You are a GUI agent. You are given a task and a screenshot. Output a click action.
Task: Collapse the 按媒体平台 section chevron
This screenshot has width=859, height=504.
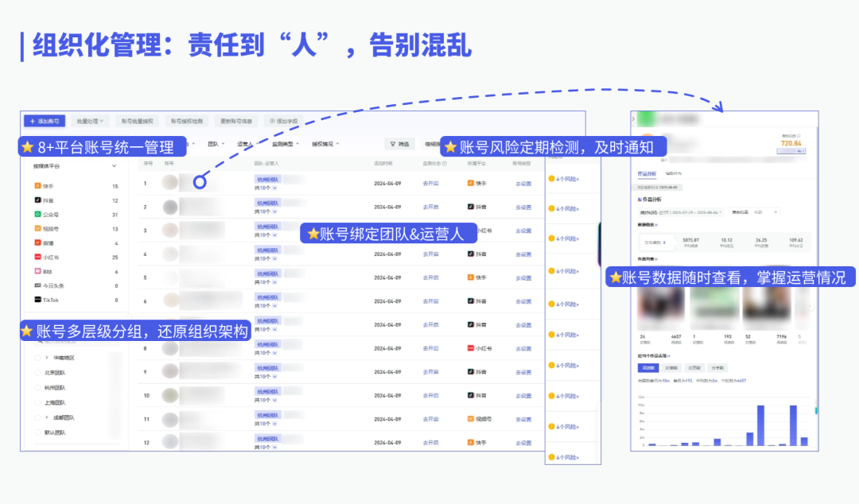(x=114, y=166)
